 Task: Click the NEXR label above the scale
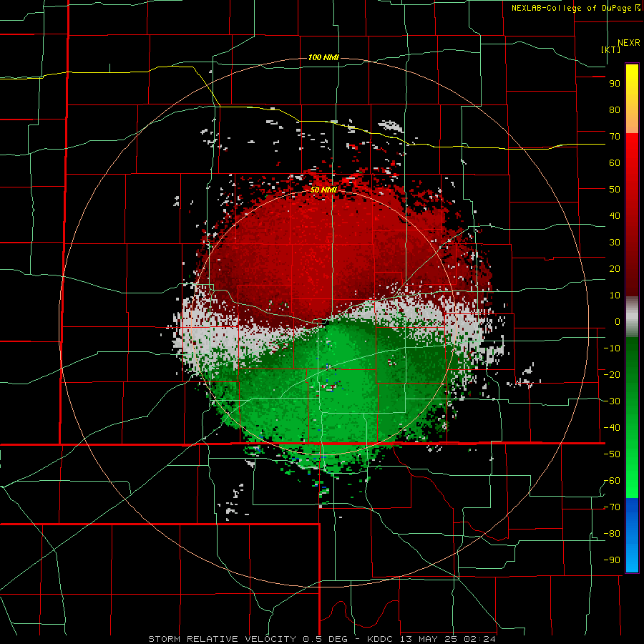628,43
